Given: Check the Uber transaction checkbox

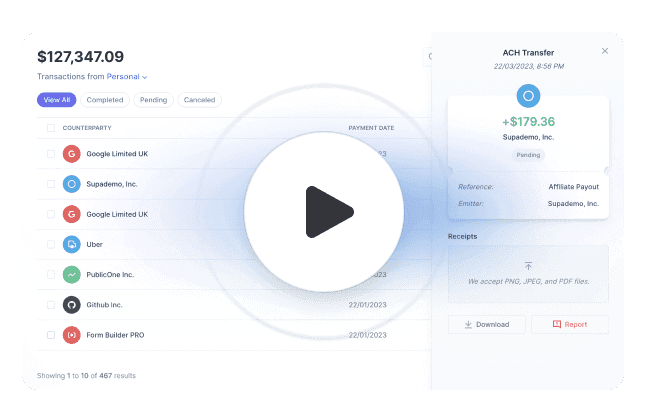Looking at the screenshot, I should (x=51, y=244).
